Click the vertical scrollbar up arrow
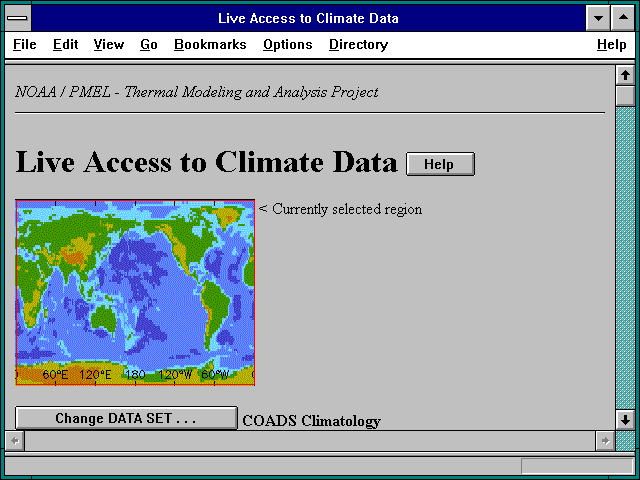 point(625,75)
